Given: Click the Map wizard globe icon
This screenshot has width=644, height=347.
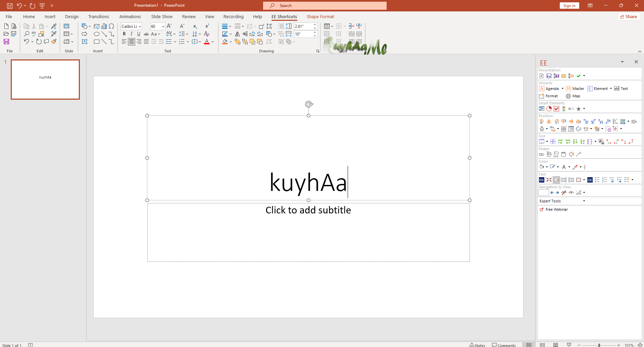Looking at the screenshot, I should pyautogui.click(x=568, y=96).
